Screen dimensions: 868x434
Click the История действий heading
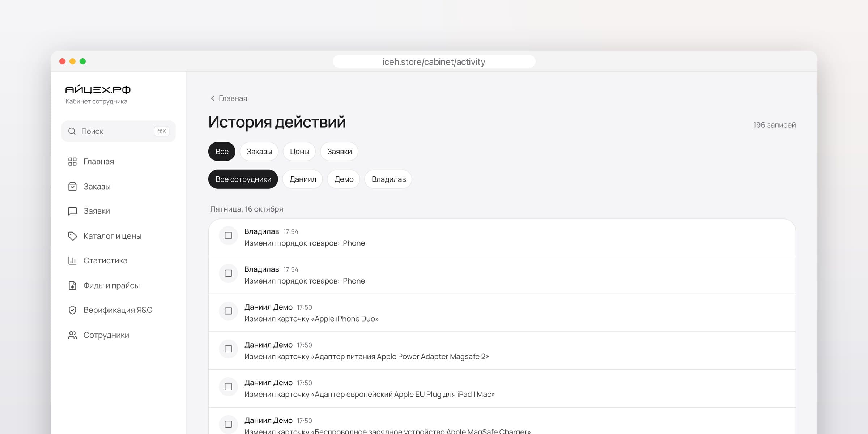click(277, 122)
